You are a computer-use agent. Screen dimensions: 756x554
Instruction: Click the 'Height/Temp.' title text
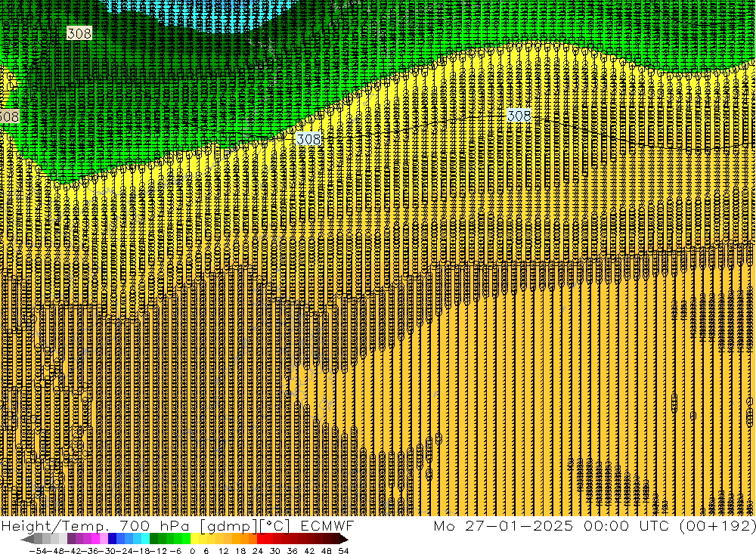tap(55, 526)
